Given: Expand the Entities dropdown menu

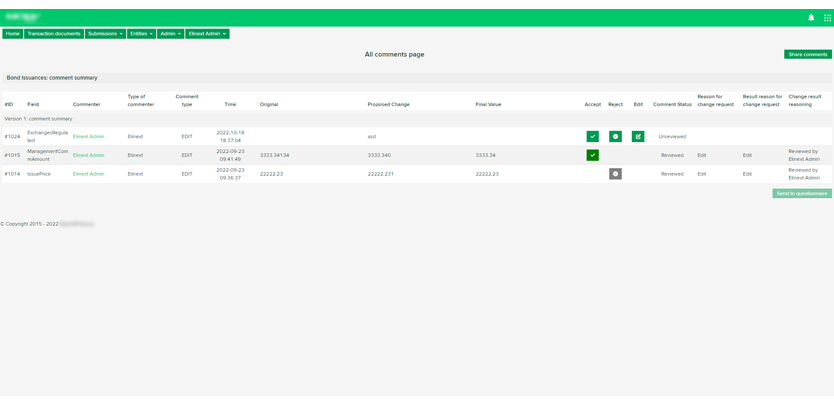Looking at the screenshot, I should 141,34.
